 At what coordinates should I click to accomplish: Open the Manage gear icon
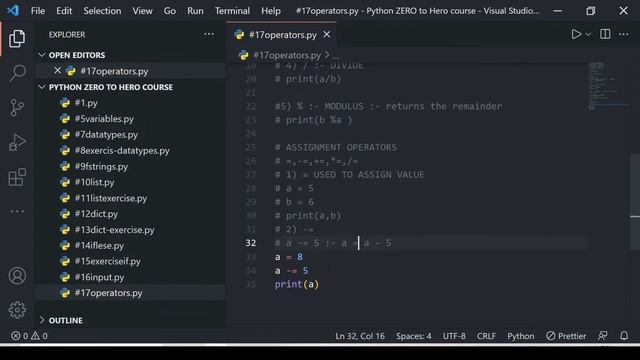[17, 310]
